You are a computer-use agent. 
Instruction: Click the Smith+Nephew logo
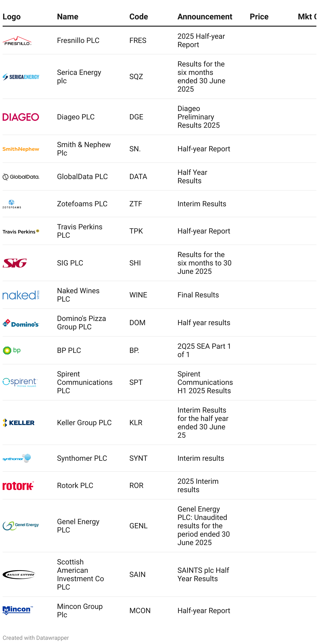21,149
